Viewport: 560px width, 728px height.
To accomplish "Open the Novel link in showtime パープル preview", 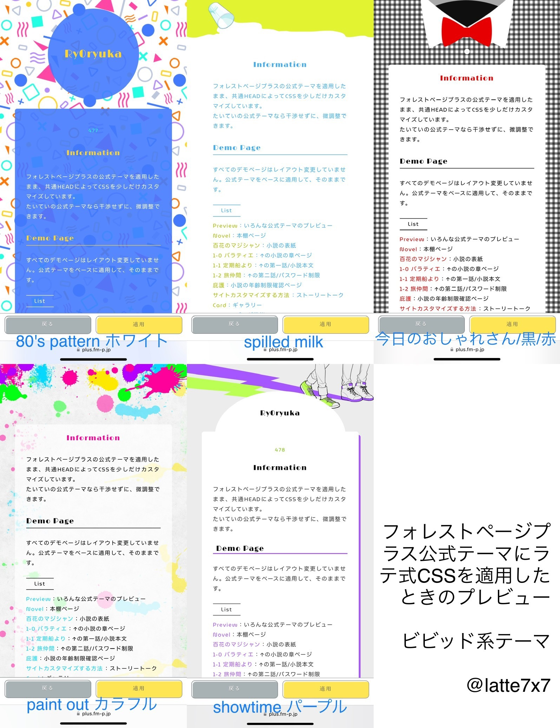I will point(222,635).
